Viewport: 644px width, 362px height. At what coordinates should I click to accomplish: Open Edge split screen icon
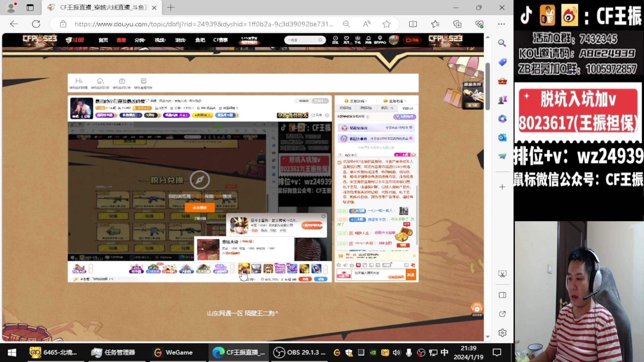point(413,24)
